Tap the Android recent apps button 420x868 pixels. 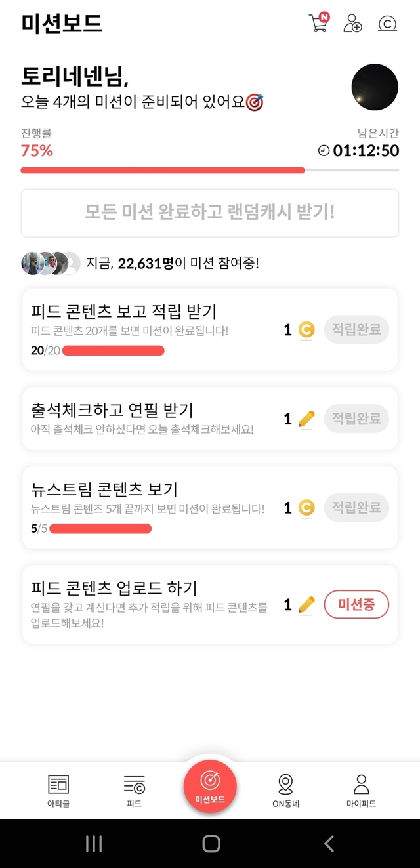pos(94,844)
